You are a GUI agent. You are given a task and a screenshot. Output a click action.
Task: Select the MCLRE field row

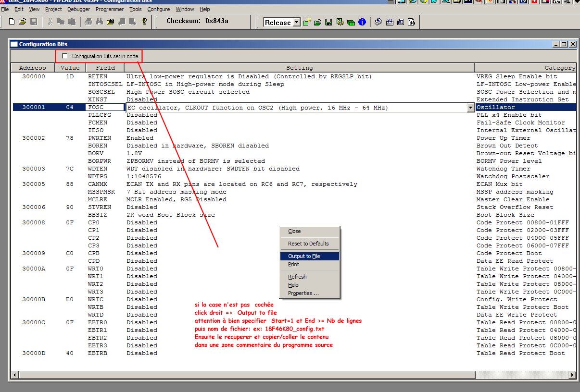point(293,199)
